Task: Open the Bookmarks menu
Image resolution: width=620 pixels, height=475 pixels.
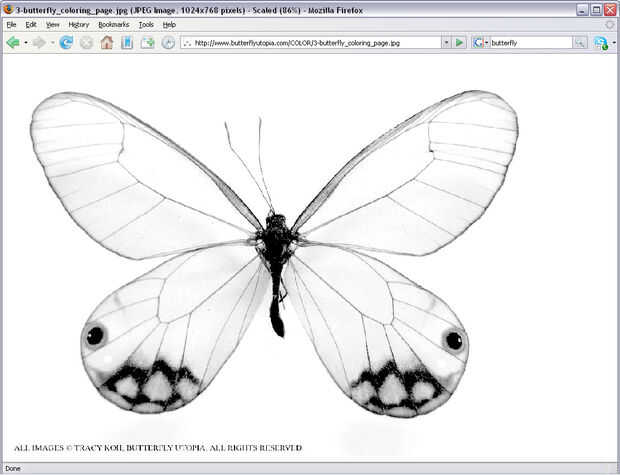Action: point(113,25)
